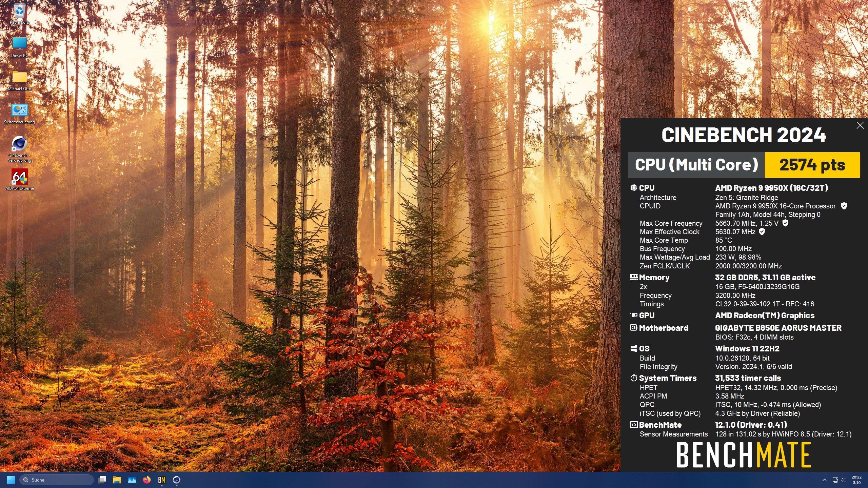Screen dimensions: 868x488
Task: Click 31,533 timer calls text
Action: [x=748, y=378]
